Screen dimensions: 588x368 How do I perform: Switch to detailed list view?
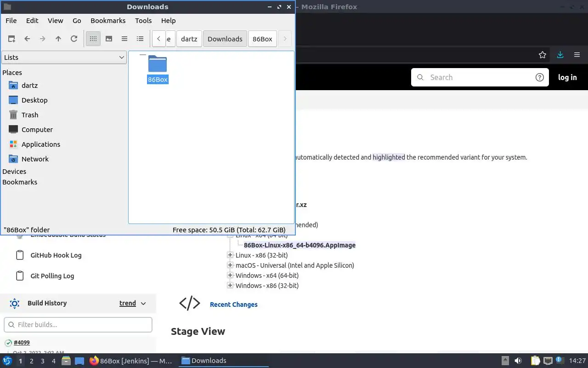tap(140, 39)
